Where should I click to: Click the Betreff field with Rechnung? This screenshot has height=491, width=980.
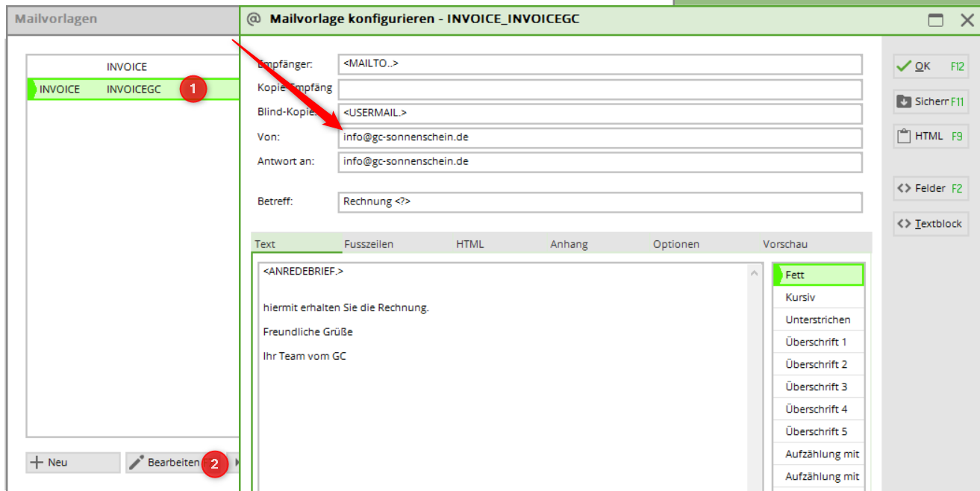pos(600,202)
